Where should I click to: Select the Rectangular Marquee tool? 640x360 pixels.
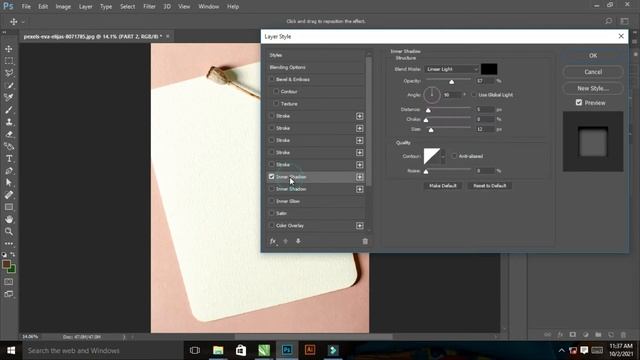tap(9, 61)
